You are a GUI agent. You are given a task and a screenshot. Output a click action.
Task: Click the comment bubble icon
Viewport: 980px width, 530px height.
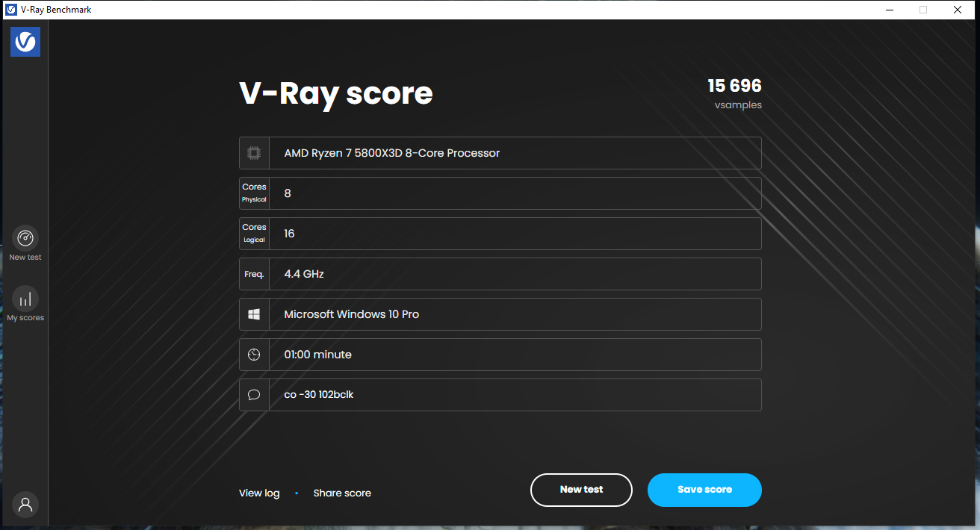pyautogui.click(x=254, y=395)
